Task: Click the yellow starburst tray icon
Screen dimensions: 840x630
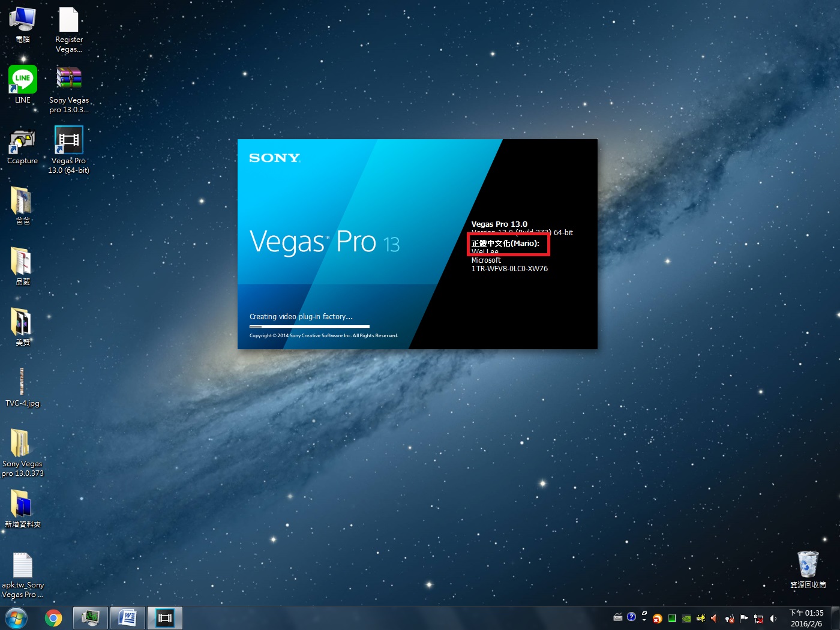Action: click(701, 618)
